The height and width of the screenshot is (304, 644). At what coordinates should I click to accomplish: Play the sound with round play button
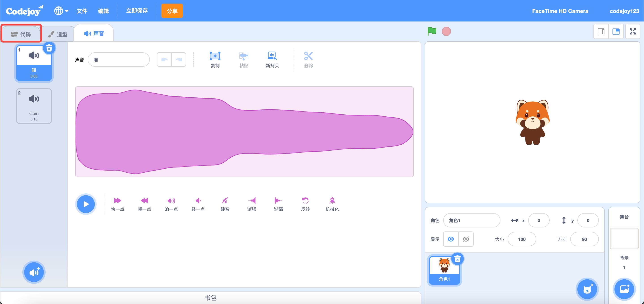click(x=86, y=204)
